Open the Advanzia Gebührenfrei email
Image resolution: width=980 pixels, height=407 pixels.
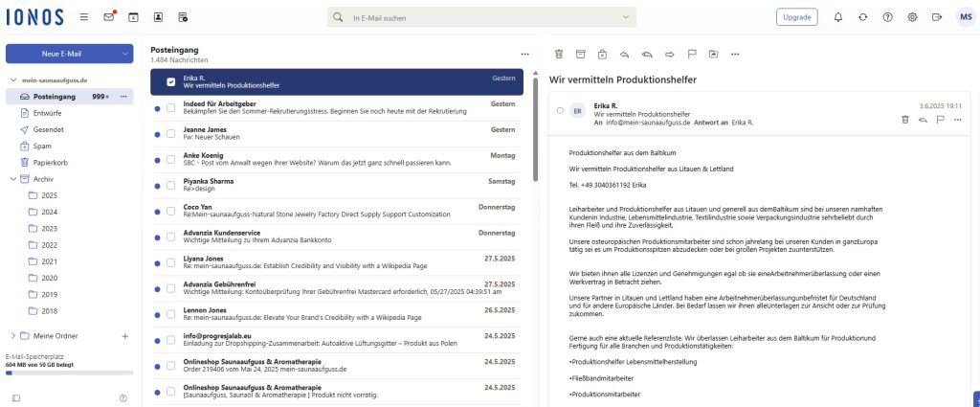pos(337,288)
